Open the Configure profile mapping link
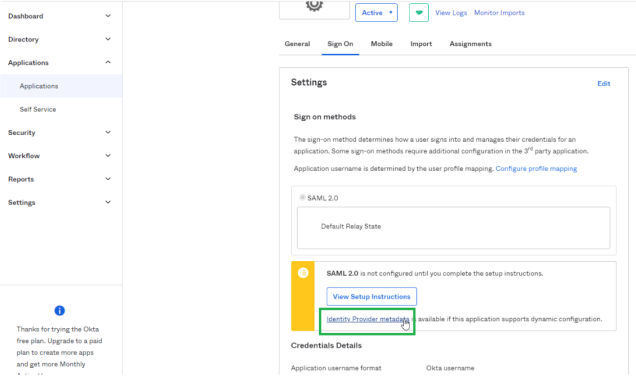636x382 pixels. [x=536, y=169]
